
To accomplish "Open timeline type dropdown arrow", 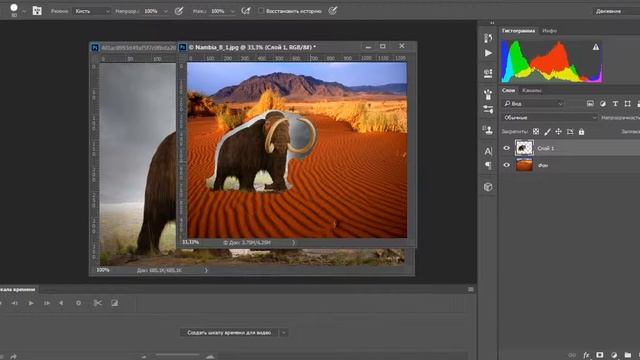I will pos(284,333).
